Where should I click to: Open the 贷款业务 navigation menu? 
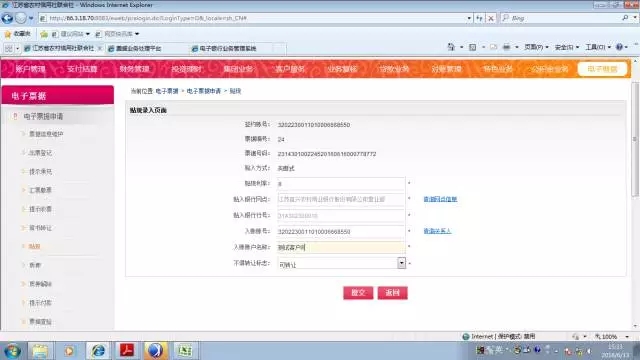point(394,69)
